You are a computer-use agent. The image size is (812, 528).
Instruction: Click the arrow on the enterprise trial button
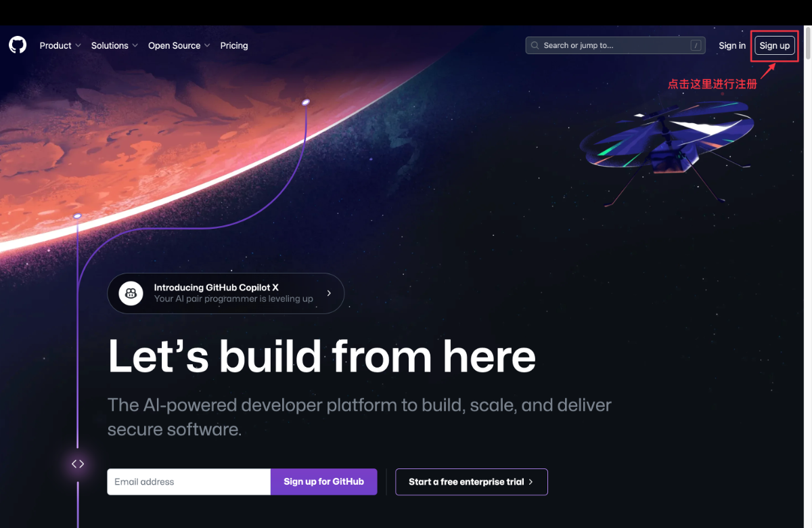point(531,482)
